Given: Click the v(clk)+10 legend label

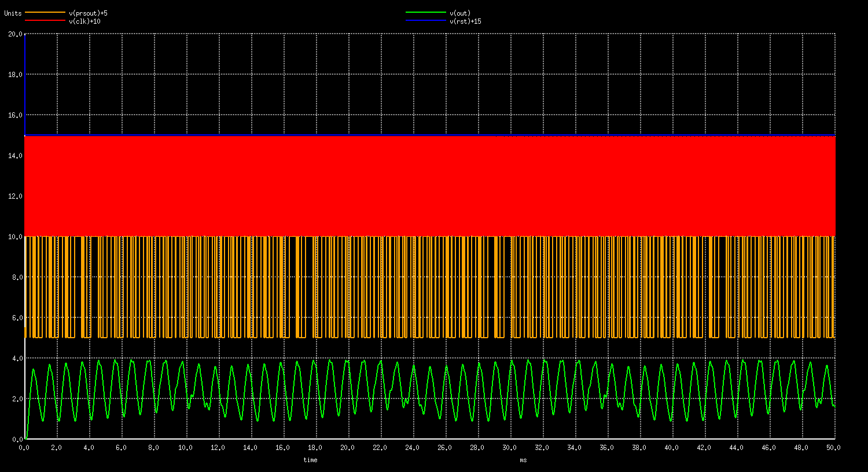Looking at the screenshot, I should point(84,21).
